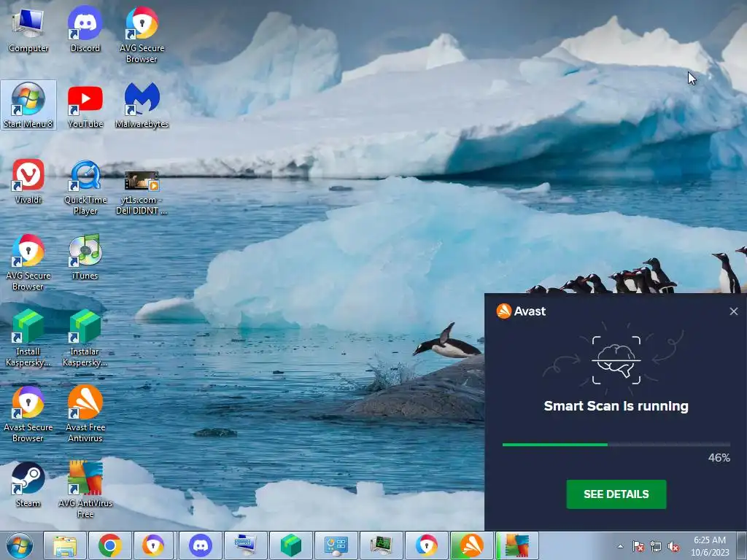Image resolution: width=747 pixels, height=560 pixels.
Task: Open the Discord desktop shortcut
Action: (x=85, y=31)
